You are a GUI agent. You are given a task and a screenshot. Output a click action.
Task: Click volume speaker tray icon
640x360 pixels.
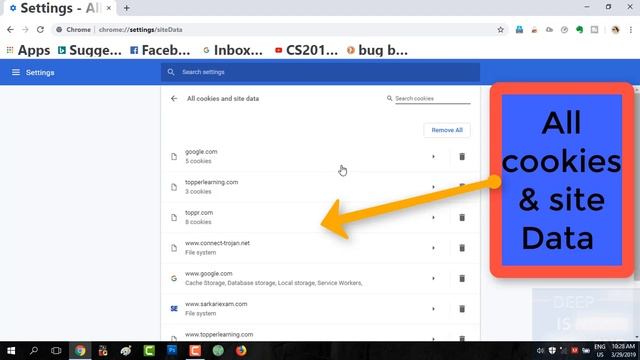click(x=540, y=351)
